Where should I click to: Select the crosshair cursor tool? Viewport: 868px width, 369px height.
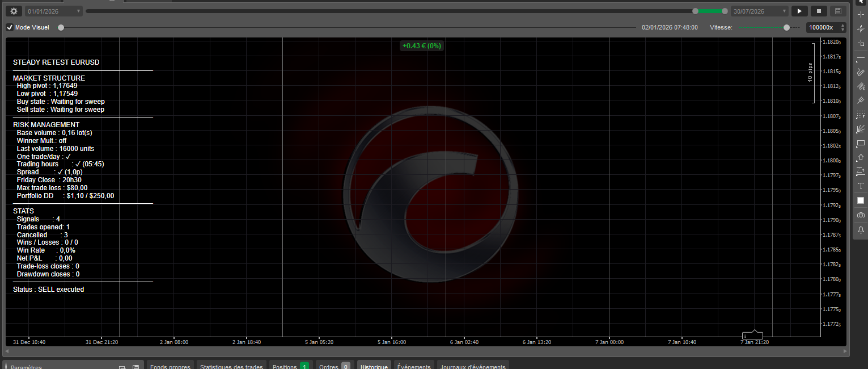[861, 14]
